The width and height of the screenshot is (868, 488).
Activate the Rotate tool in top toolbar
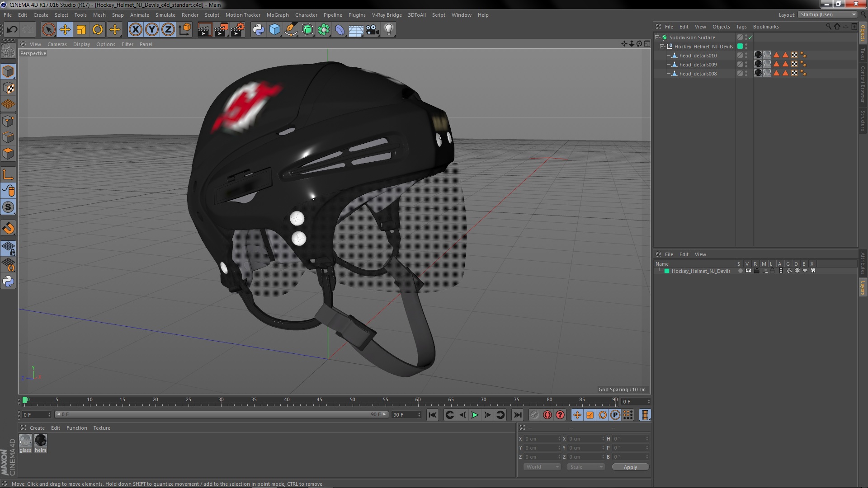click(98, 30)
